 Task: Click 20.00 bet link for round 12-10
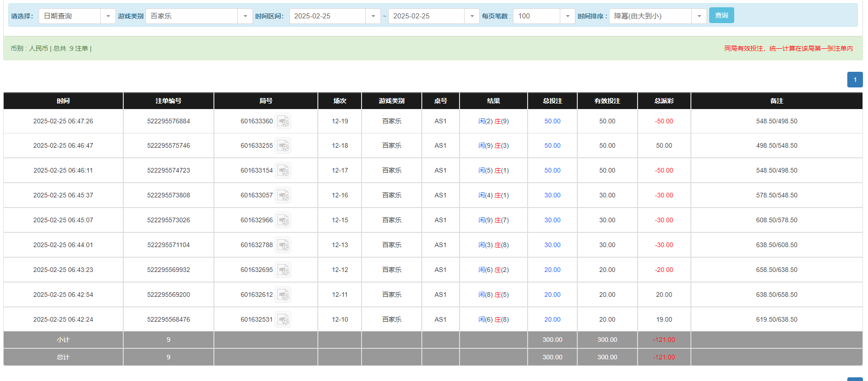coord(552,320)
